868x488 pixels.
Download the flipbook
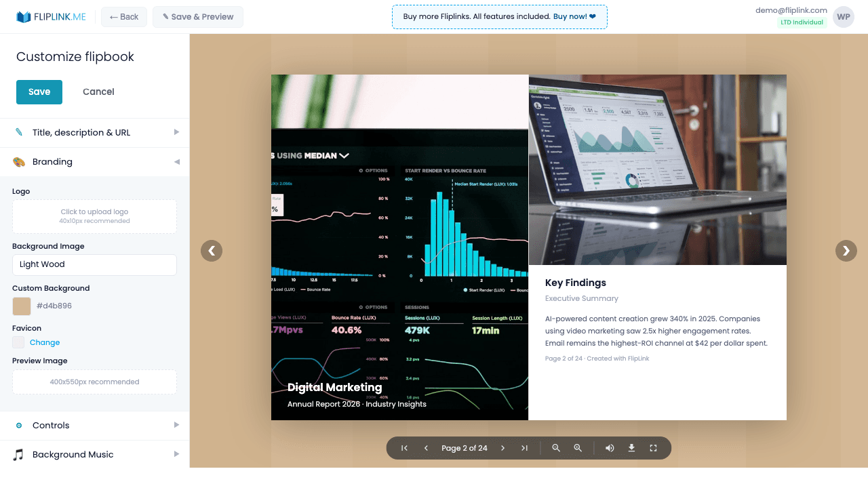point(631,447)
